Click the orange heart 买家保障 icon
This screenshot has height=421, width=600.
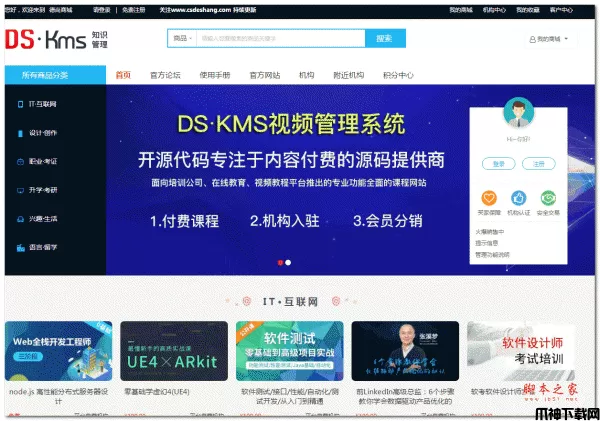(489, 198)
